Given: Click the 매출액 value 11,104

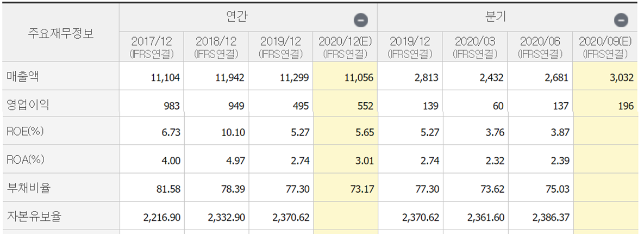Looking at the screenshot, I should click(x=164, y=78).
